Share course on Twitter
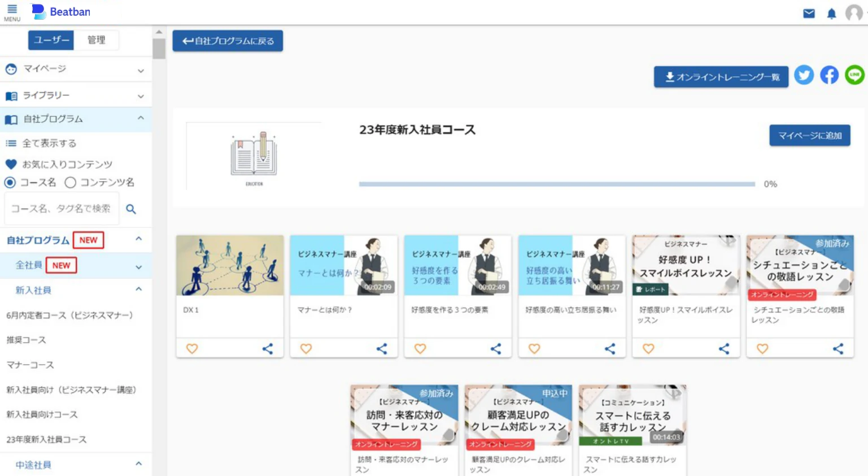Viewport: 868px width, 476px height. point(804,75)
